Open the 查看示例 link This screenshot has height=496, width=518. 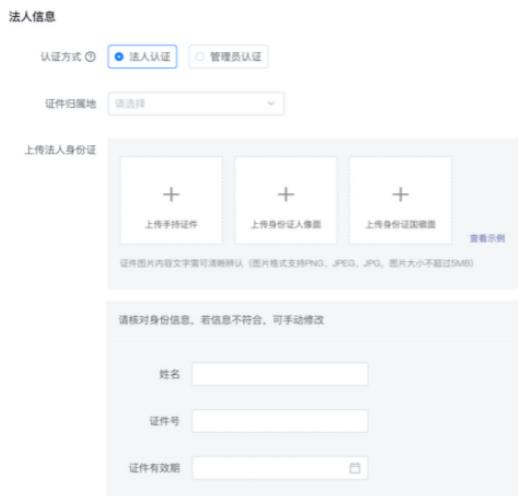point(487,238)
